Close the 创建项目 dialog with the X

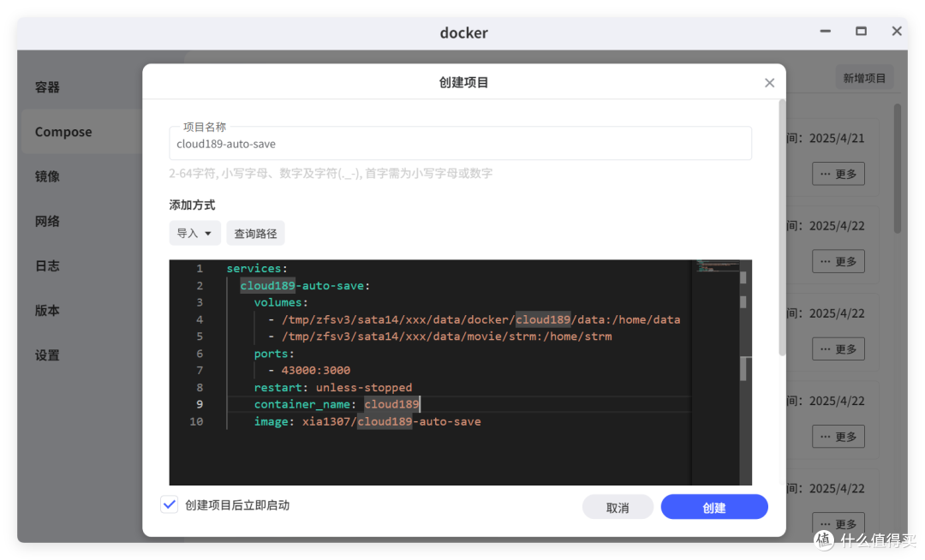(769, 83)
